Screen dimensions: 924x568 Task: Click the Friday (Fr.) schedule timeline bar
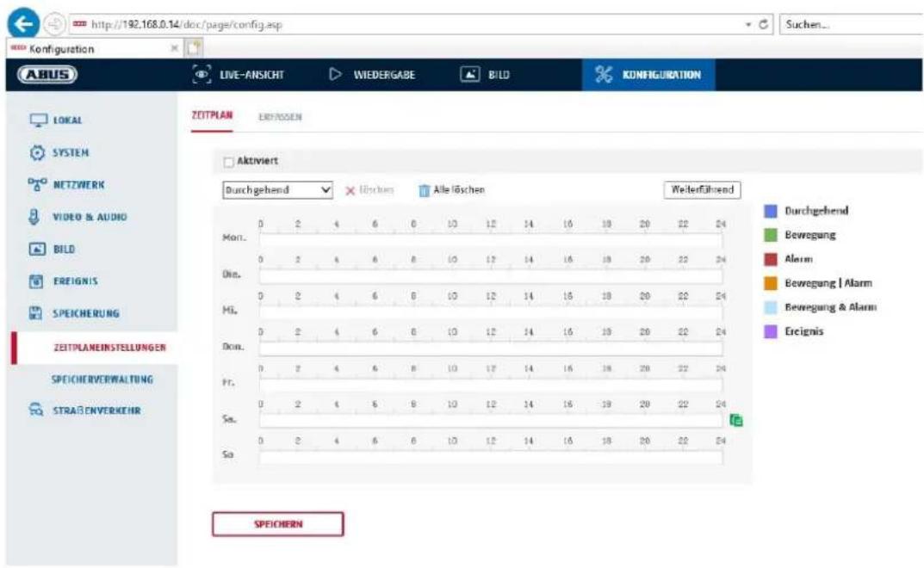491,385
